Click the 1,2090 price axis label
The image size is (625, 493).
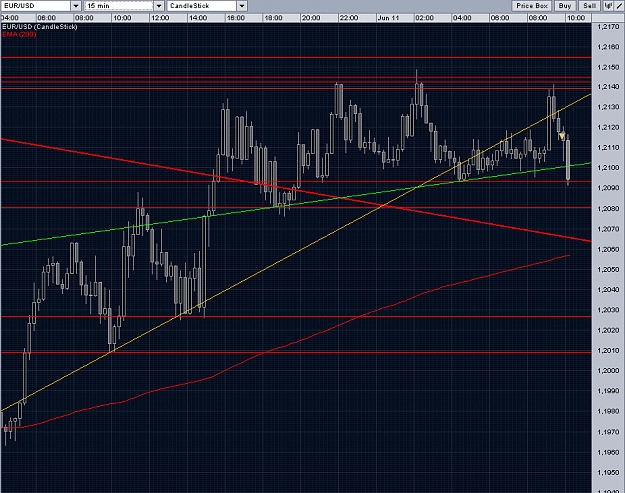pos(608,188)
